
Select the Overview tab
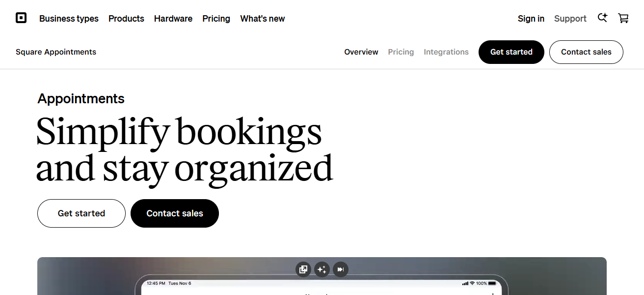coord(361,52)
